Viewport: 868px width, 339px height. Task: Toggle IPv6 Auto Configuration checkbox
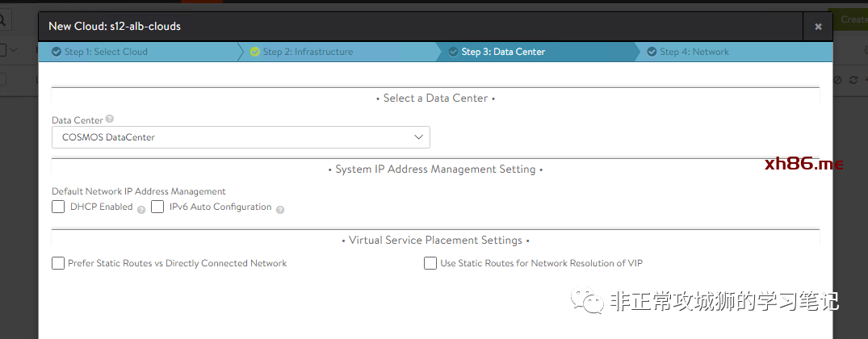point(157,207)
